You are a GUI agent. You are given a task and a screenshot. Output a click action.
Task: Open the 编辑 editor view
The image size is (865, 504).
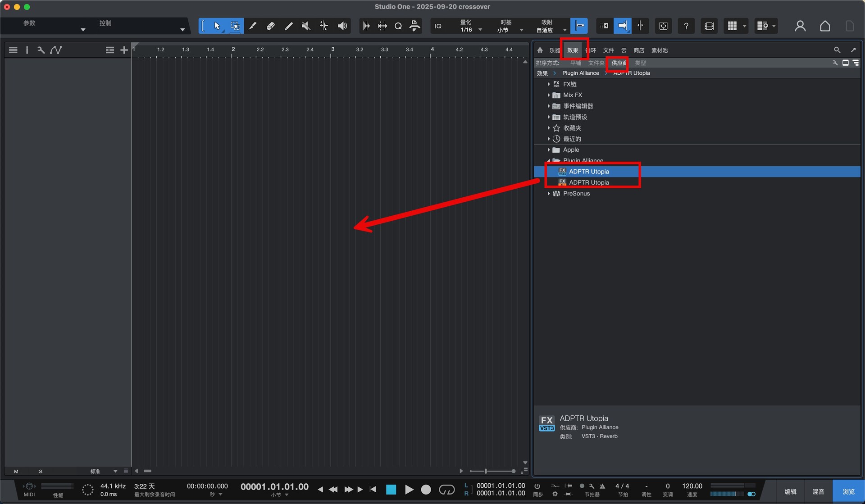(x=790, y=491)
